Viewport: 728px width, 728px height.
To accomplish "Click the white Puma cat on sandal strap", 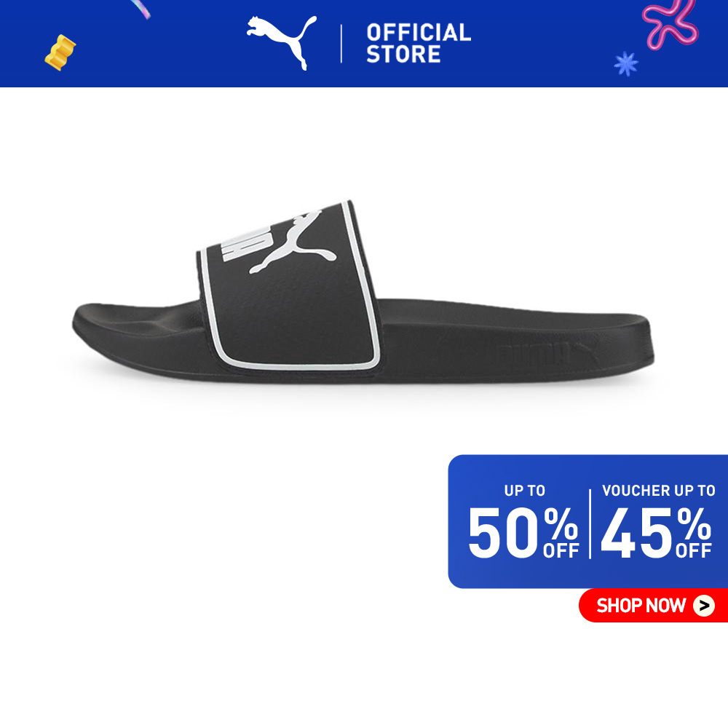I will point(293,242).
